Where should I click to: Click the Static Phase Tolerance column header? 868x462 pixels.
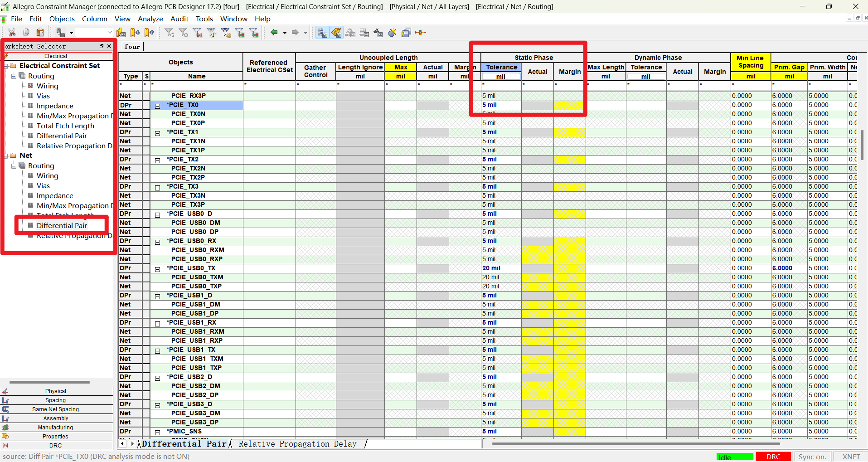coord(501,67)
